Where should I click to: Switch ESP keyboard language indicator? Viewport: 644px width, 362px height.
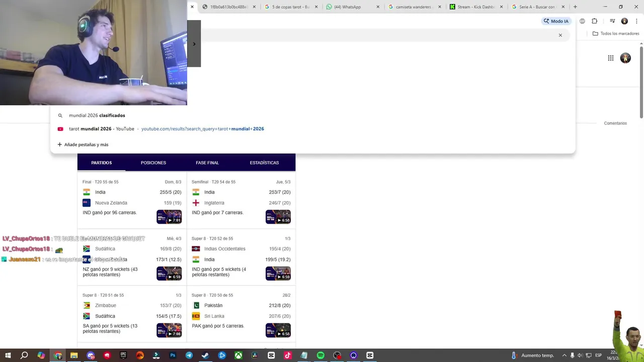pyautogui.click(x=598, y=355)
